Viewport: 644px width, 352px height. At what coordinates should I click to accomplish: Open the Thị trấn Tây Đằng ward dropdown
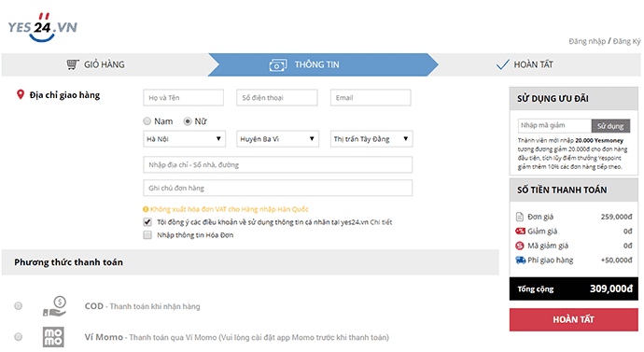tap(371, 139)
